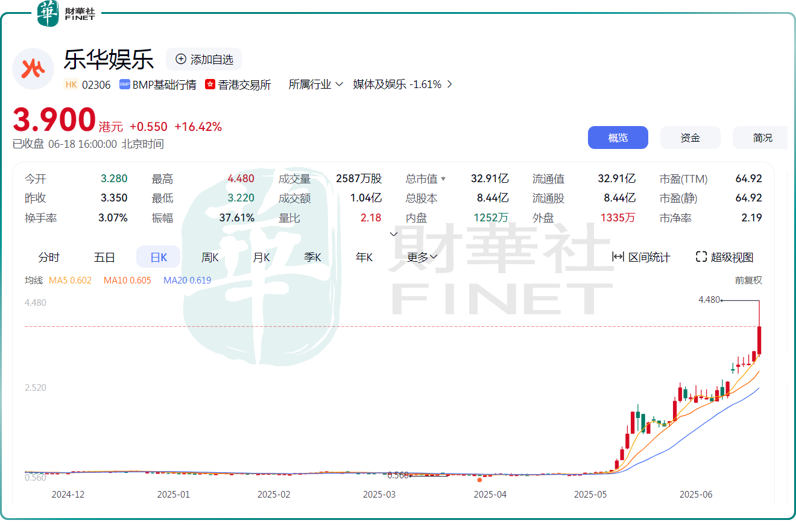Open the 概览 tab
Screen dimensions: 796x532
pos(618,138)
